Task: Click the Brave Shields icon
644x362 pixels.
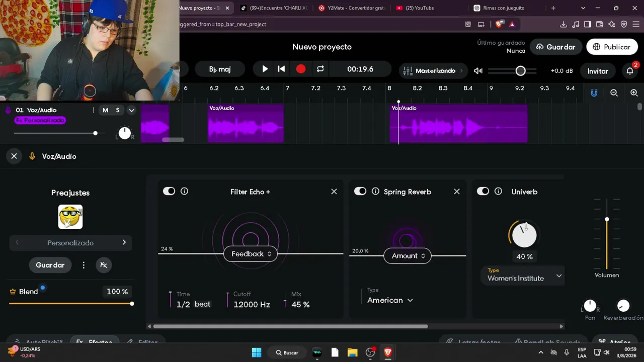Action: (x=500, y=24)
